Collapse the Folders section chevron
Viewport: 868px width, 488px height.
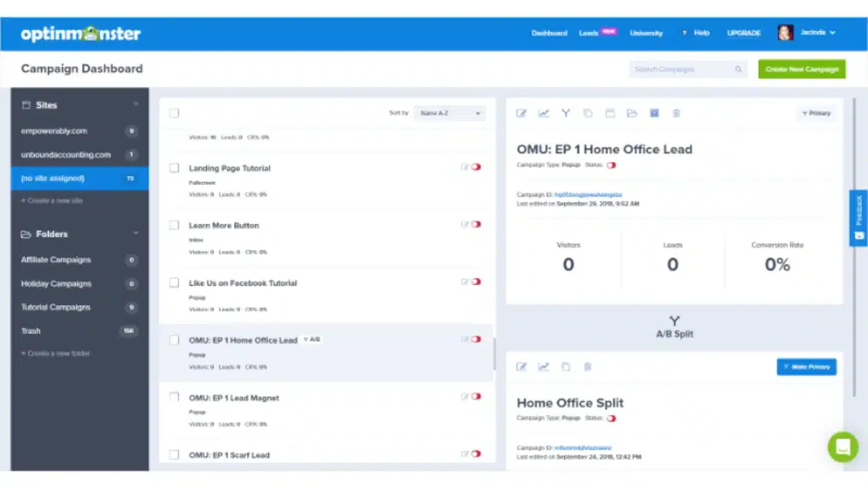click(135, 234)
